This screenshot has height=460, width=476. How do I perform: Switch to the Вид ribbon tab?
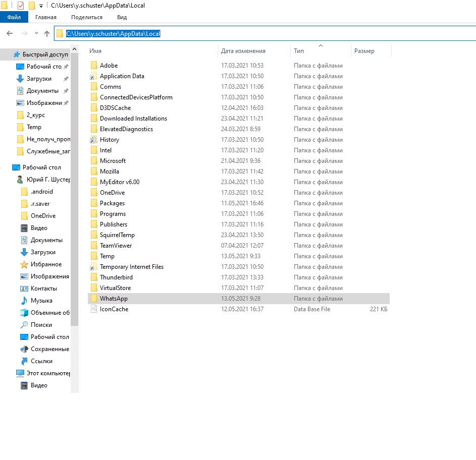122,17
